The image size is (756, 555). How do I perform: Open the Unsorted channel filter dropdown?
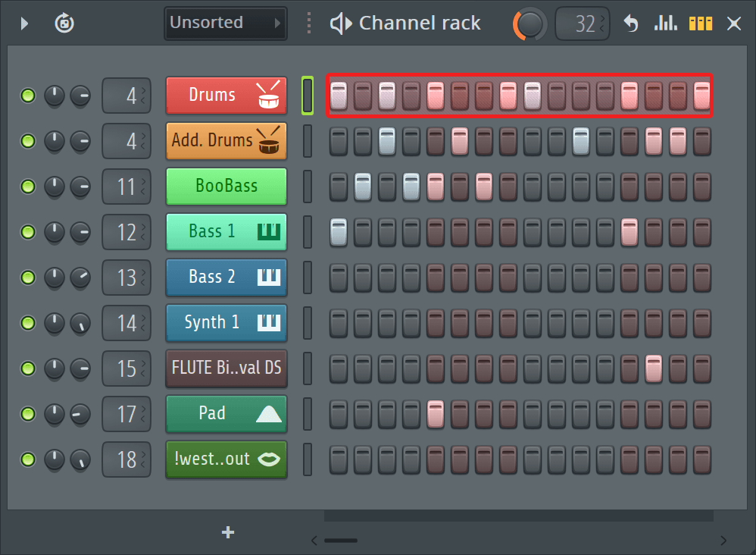(225, 24)
